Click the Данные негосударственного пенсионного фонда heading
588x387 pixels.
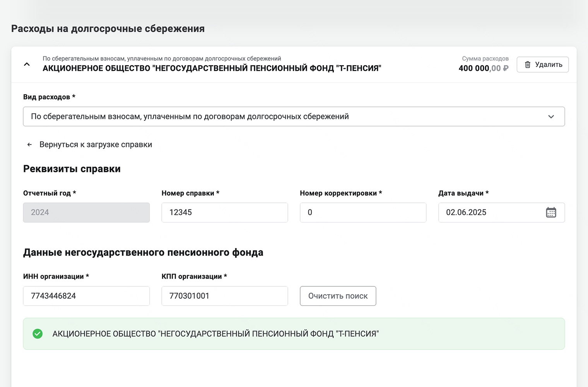(143, 252)
